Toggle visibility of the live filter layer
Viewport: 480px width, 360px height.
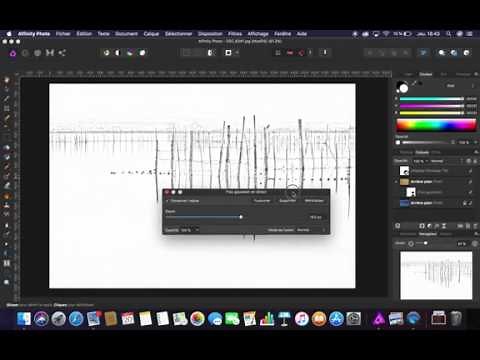click(x=470, y=171)
